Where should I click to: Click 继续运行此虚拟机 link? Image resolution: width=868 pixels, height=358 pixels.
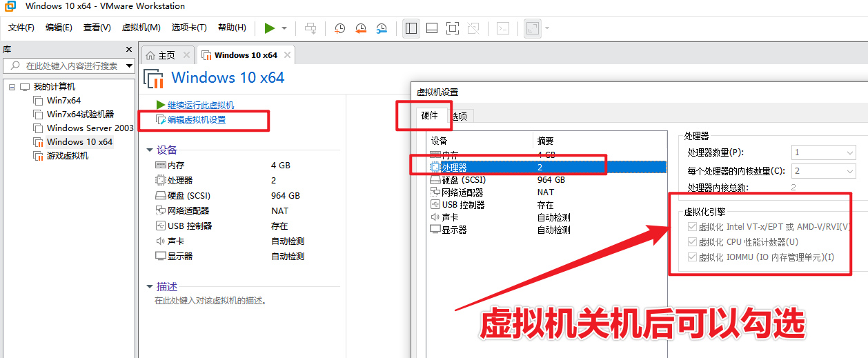[x=200, y=105]
